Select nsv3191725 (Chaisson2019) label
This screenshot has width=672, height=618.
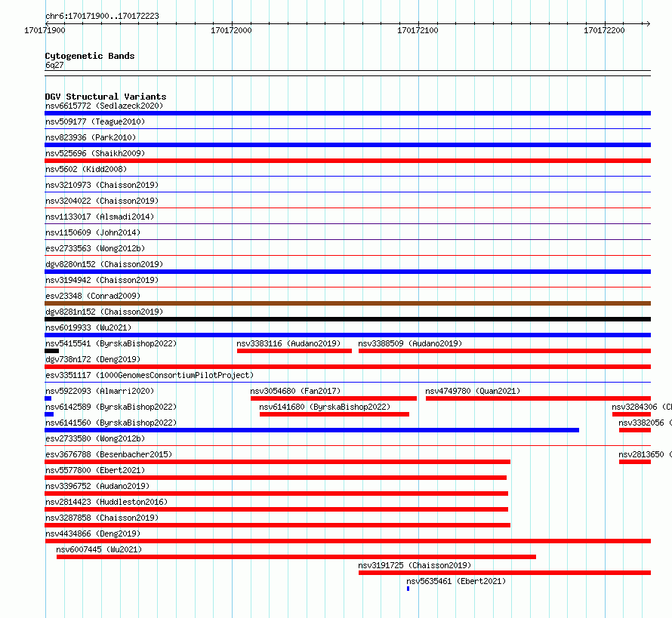415,565
